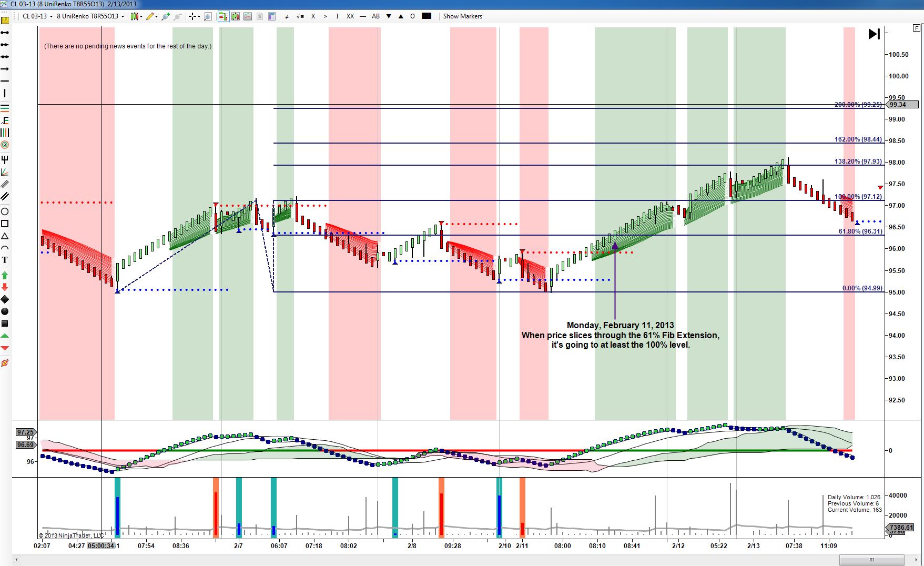Toggle the strategies line chart icon
The height and width of the screenshot is (566, 924).
pyautogui.click(x=248, y=16)
